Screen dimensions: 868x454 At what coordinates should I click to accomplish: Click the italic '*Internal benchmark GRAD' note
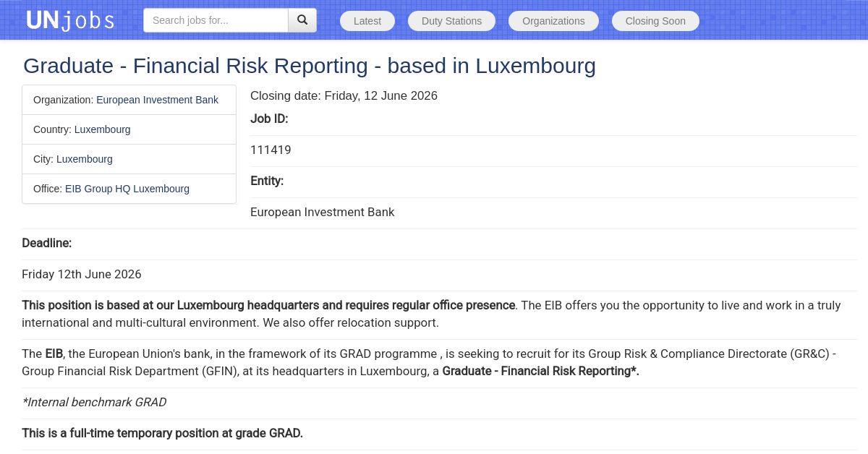(94, 402)
